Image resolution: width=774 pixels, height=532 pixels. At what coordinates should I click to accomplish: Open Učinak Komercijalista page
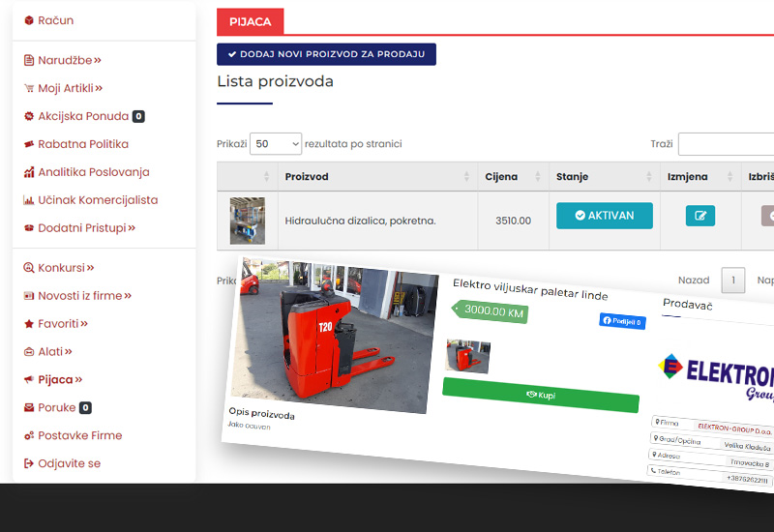click(x=98, y=200)
